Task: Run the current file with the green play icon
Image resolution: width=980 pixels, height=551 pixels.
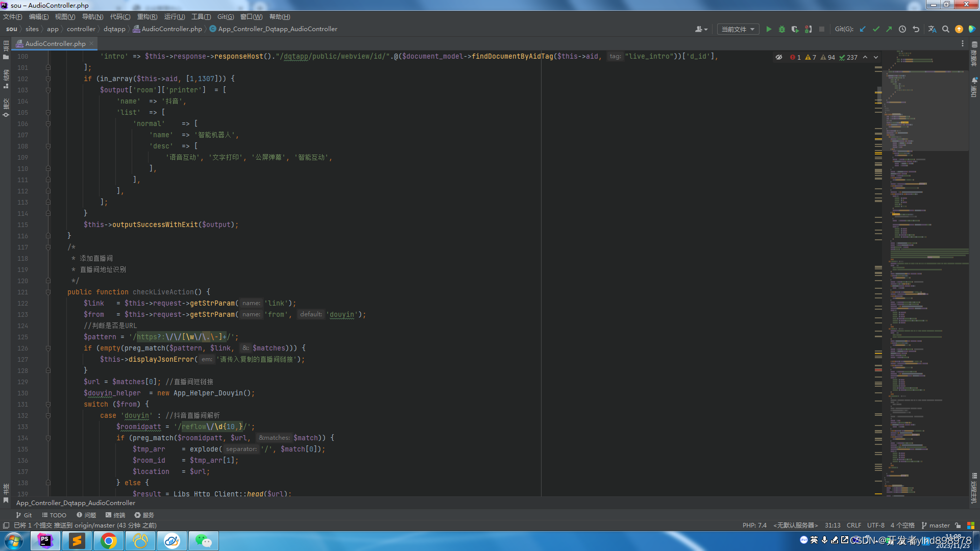Action: pos(769,29)
